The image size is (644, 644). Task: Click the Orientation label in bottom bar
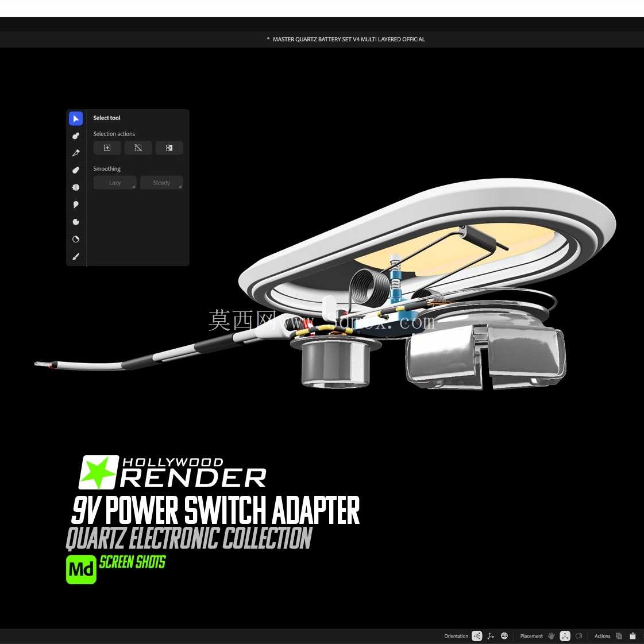tap(456, 636)
